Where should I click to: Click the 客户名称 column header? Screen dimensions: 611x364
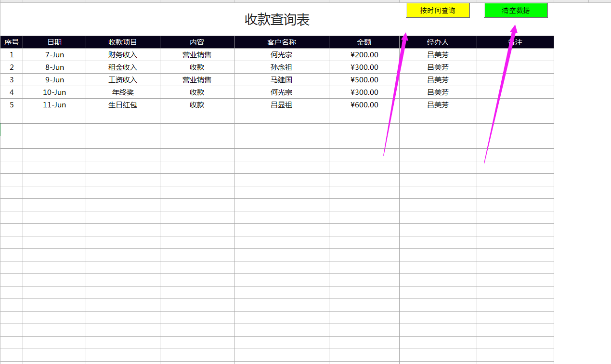pyautogui.click(x=281, y=42)
